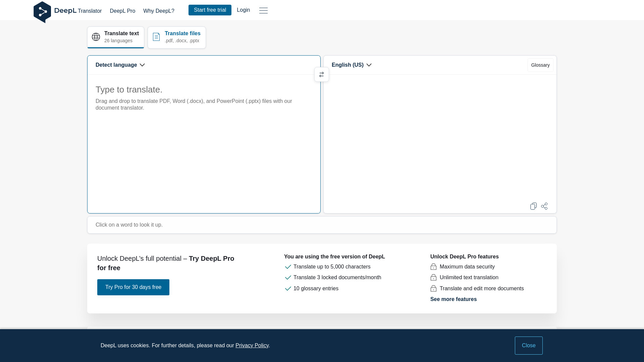This screenshot has width=644, height=362.
Task: Copy translation to clipboard
Action: click(533, 206)
